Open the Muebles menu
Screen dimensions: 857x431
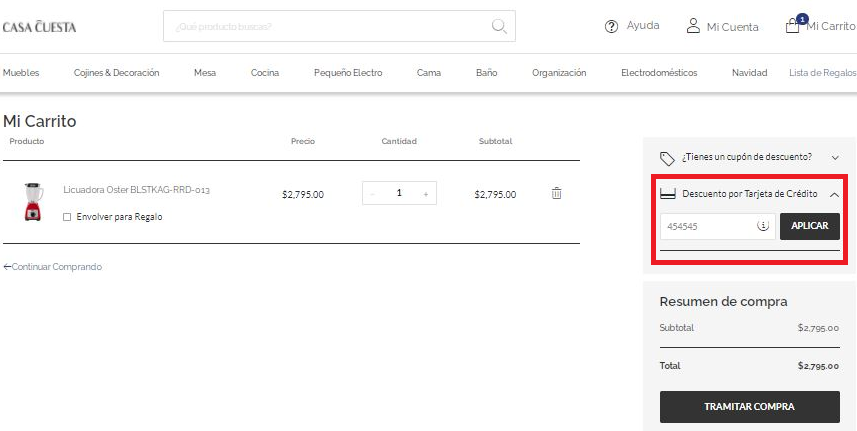click(21, 73)
